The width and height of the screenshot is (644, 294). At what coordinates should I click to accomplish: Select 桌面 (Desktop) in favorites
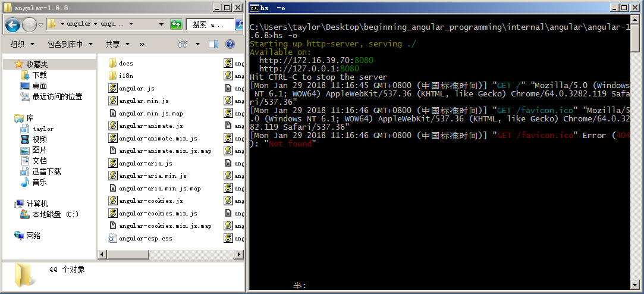tap(40, 86)
